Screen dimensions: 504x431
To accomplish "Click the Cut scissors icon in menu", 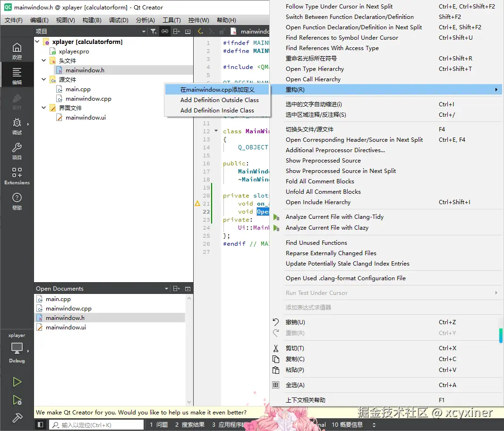I will 276,348.
